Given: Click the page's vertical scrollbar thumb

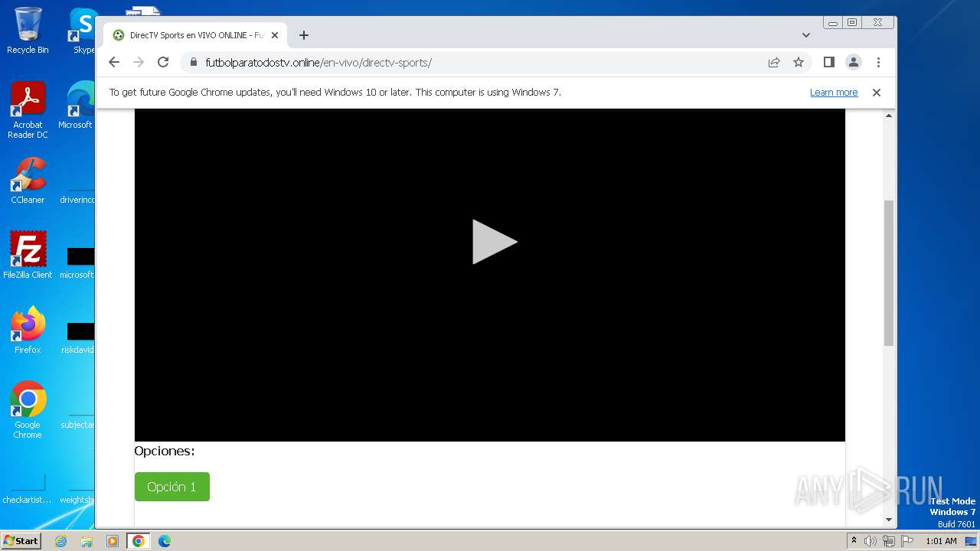Looking at the screenshot, I should pyautogui.click(x=889, y=273).
